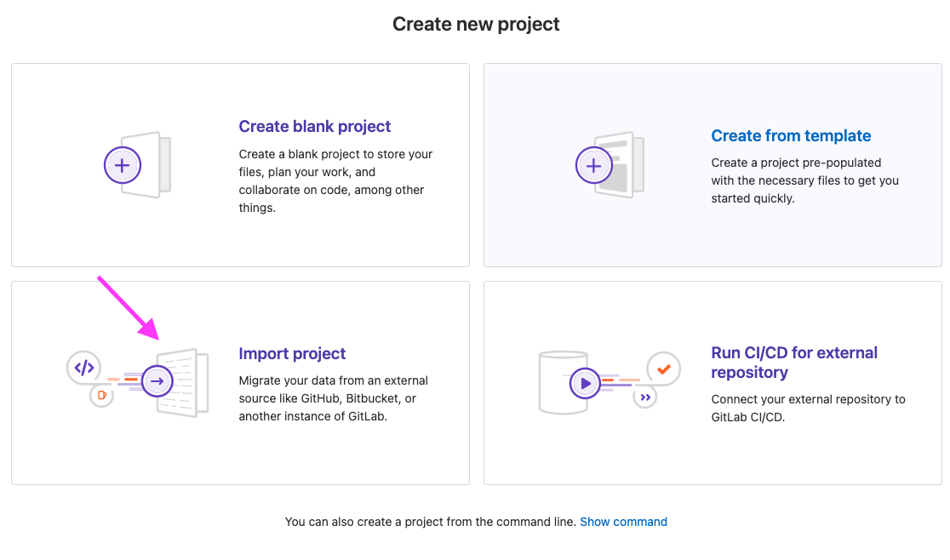Click the orange file icon near Import project graphic
Image resolution: width=950 pixels, height=560 pixels.
pyautogui.click(x=101, y=396)
